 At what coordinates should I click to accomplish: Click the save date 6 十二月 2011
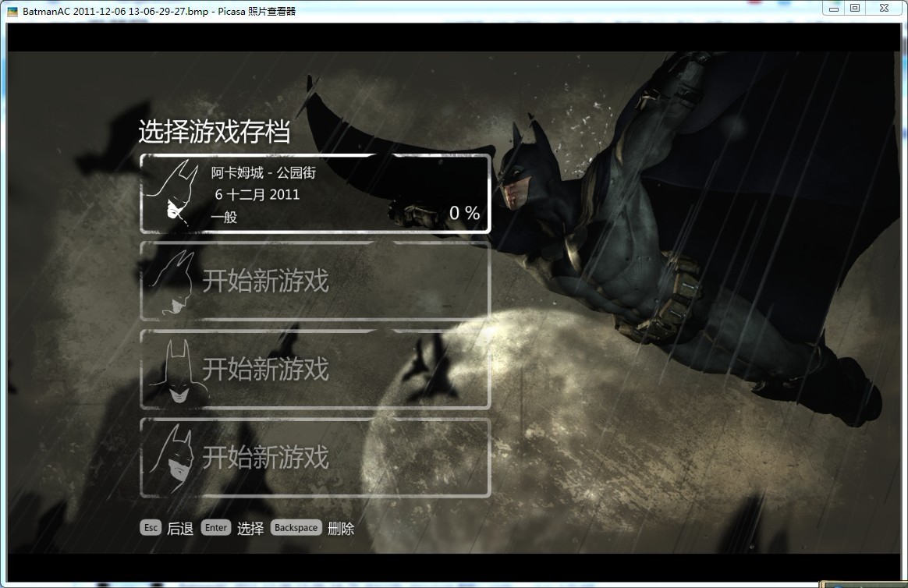pos(257,194)
